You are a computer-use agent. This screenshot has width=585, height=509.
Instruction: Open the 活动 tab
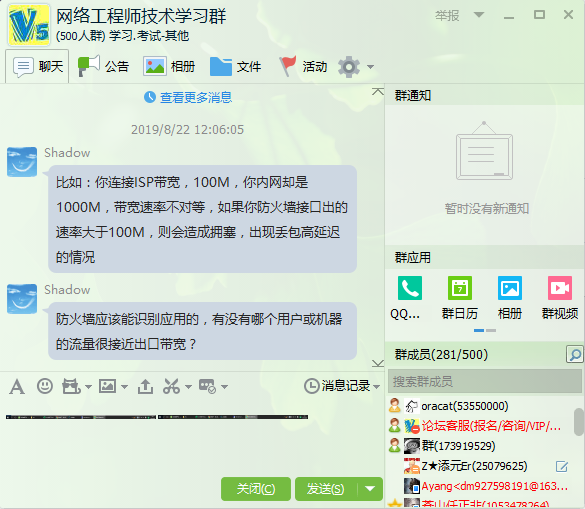click(x=303, y=66)
